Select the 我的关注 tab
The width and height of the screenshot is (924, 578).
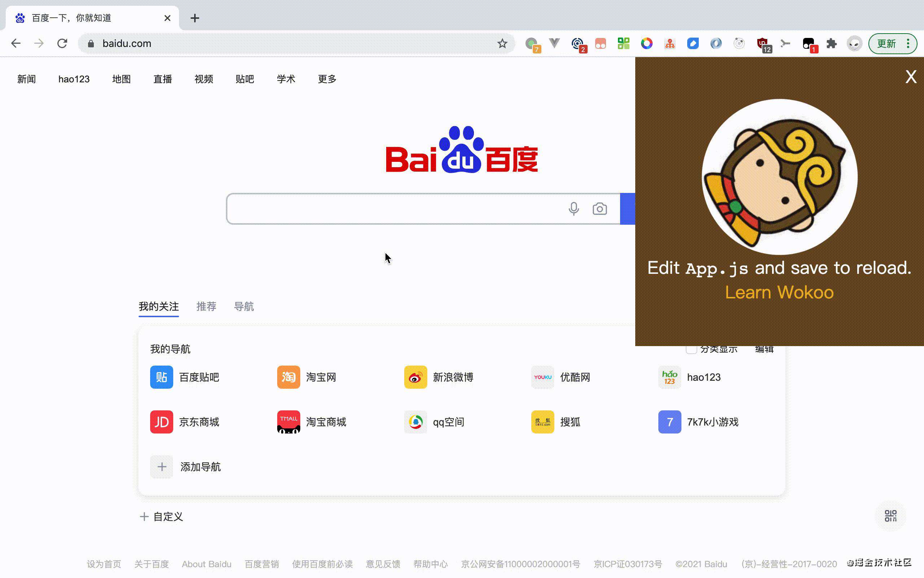pos(158,306)
